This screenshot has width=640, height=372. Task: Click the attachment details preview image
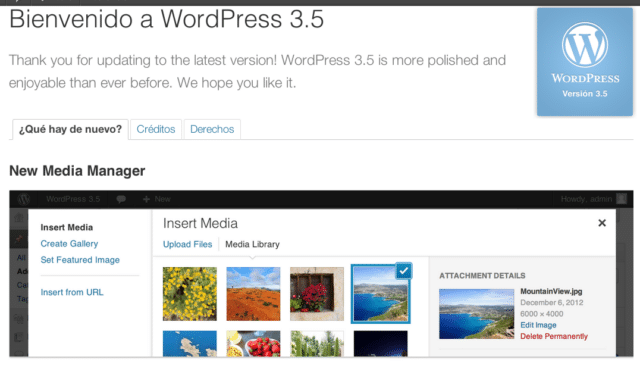point(476,314)
